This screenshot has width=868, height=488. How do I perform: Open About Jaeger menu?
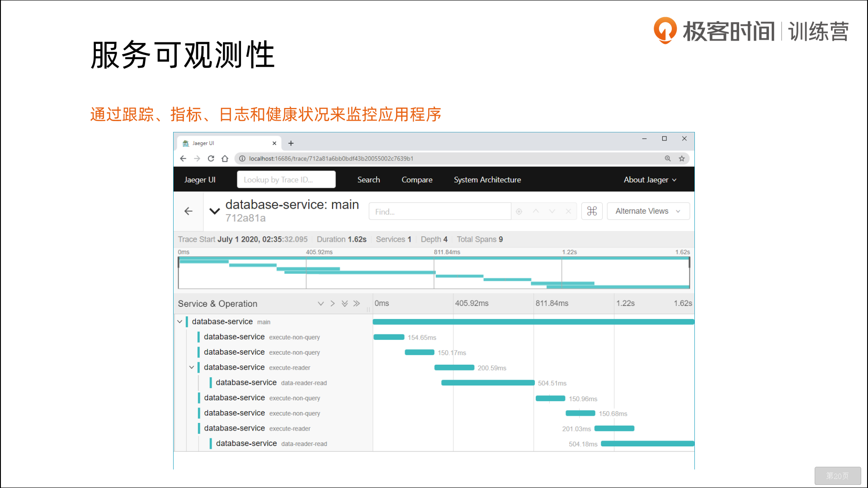coord(650,180)
